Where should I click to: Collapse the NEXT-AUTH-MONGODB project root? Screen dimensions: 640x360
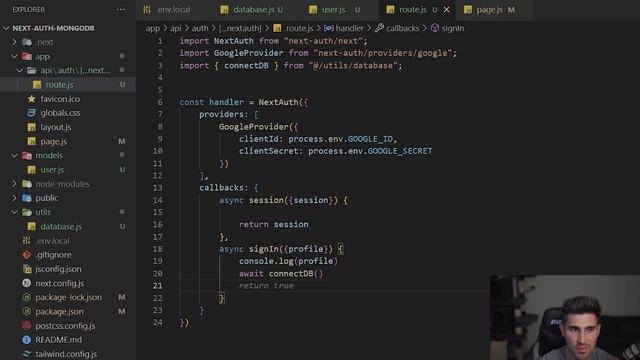(x=6, y=28)
